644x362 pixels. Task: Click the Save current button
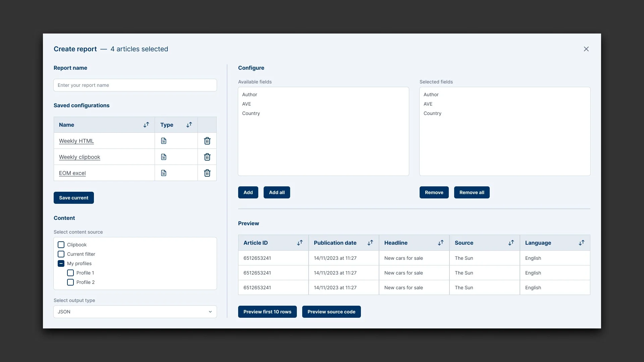tap(74, 198)
